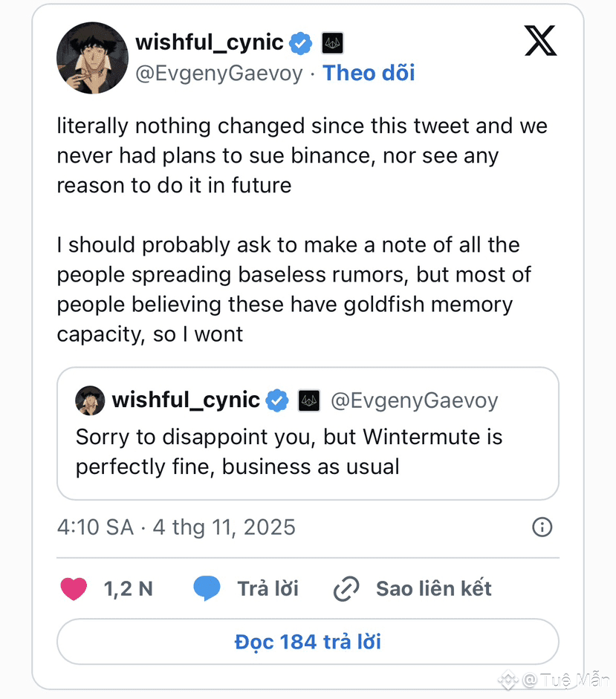This screenshot has height=699, width=616.
Task: Click Sao liên kết to copy link
Action: coord(434,589)
